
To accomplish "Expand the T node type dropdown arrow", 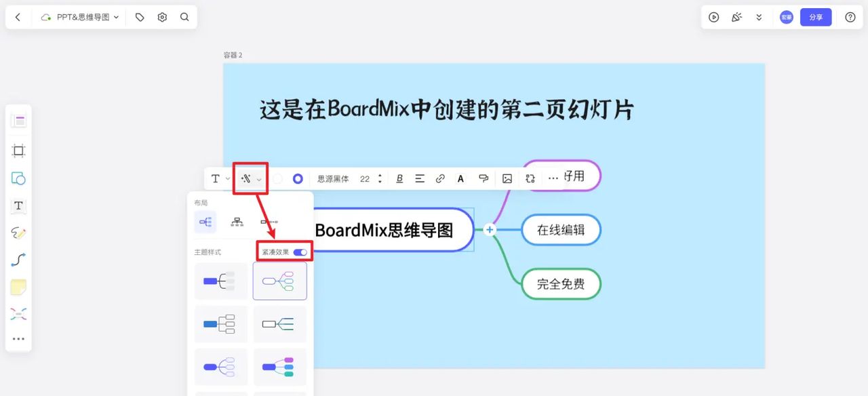I will [x=227, y=179].
